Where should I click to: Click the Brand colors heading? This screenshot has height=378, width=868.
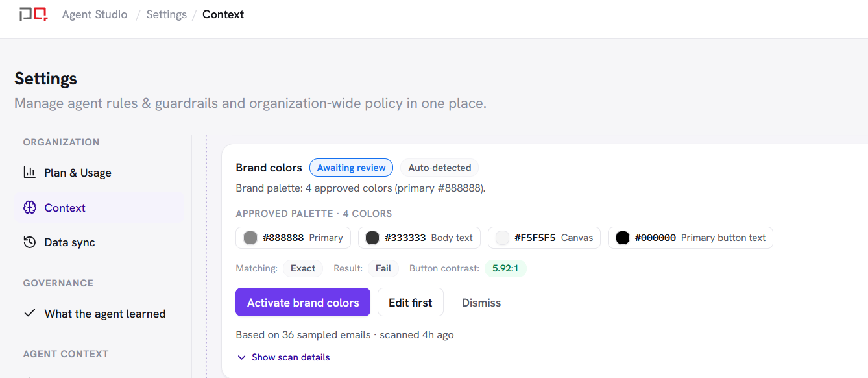pos(269,168)
